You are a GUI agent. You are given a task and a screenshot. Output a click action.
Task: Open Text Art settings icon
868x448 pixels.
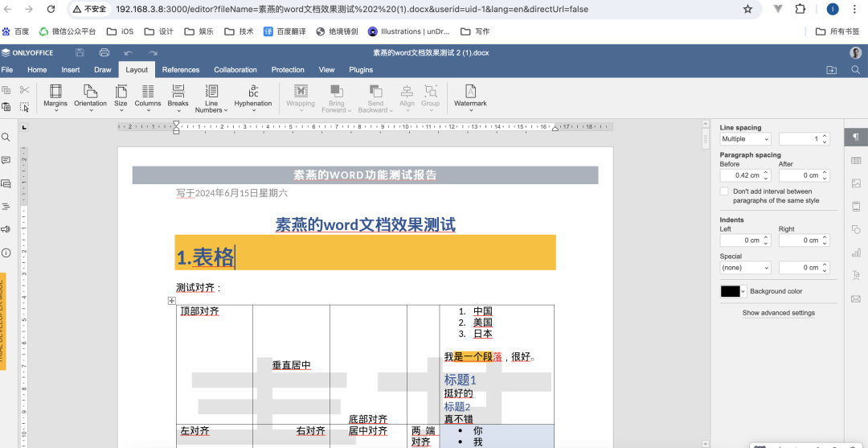click(x=856, y=276)
